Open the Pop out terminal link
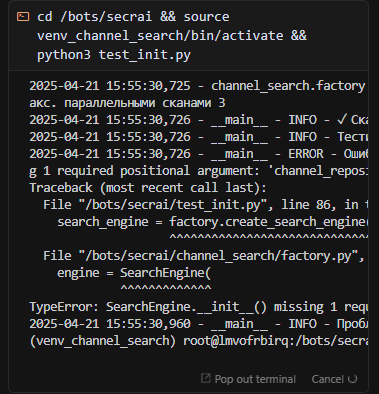Viewport: 379px width, 394px height. (248, 379)
